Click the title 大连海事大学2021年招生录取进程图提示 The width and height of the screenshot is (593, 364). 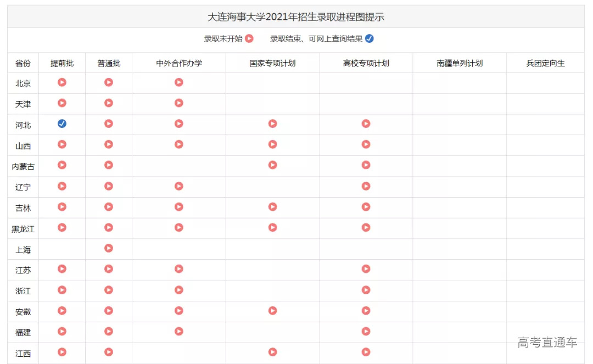click(x=296, y=17)
